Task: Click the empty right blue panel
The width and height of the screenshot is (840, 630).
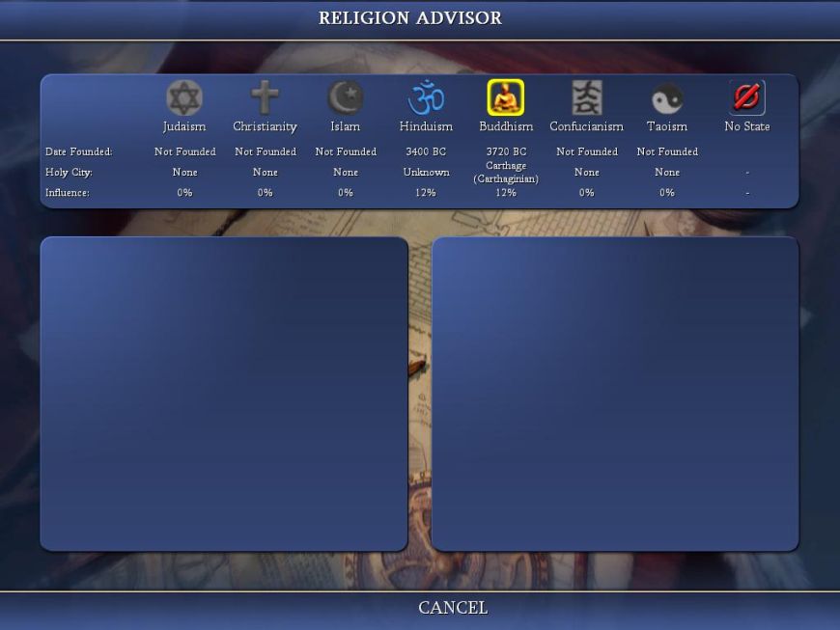Action: (x=615, y=394)
